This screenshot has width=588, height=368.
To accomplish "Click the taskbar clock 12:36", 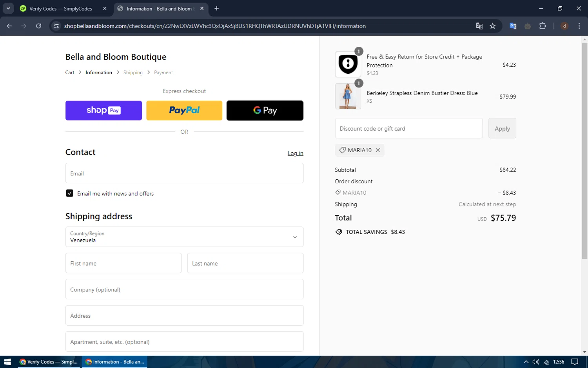I will click(x=559, y=362).
